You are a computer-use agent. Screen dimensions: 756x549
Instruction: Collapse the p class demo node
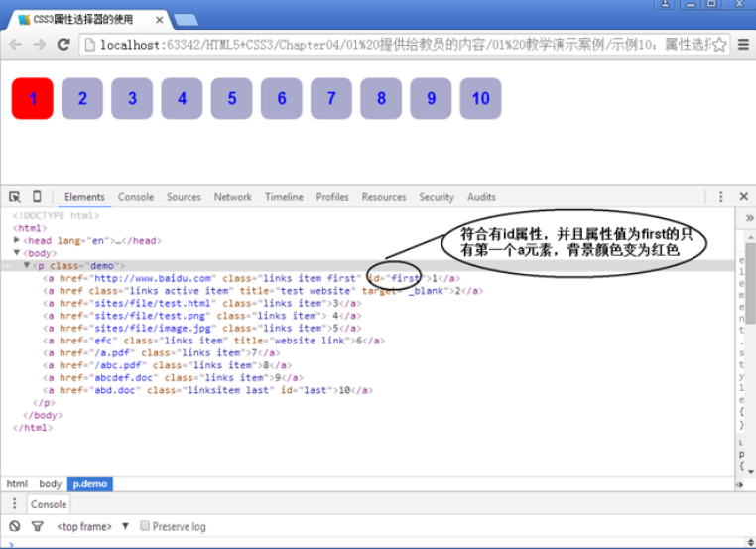coord(27,265)
